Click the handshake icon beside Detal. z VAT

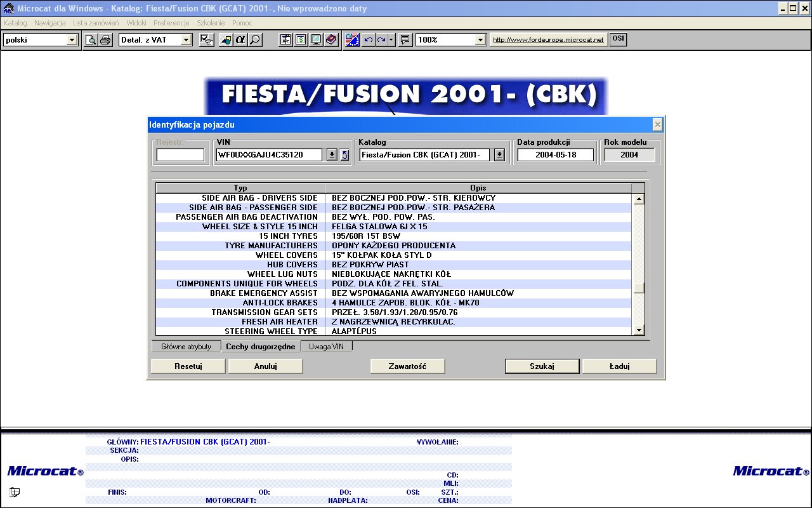[x=206, y=40]
